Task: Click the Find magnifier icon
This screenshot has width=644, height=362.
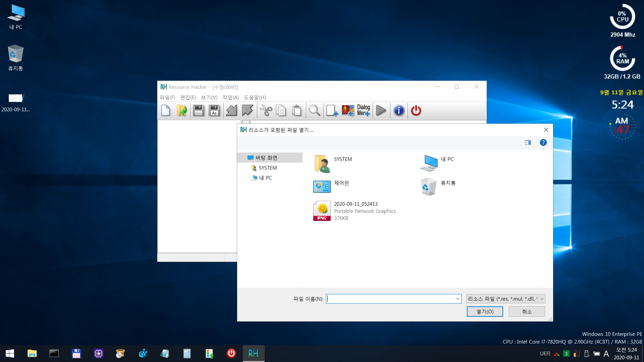Action: click(x=315, y=111)
